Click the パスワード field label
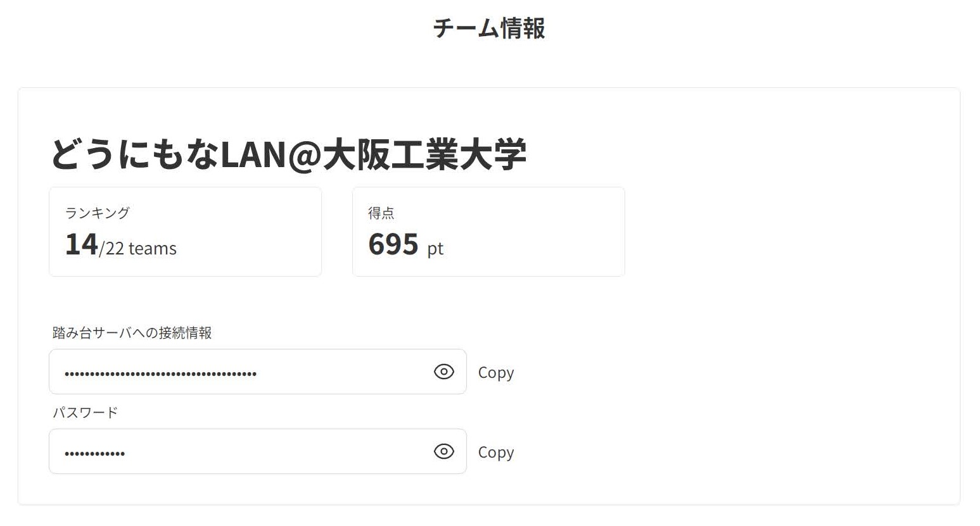The image size is (980, 526). pos(85,413)
